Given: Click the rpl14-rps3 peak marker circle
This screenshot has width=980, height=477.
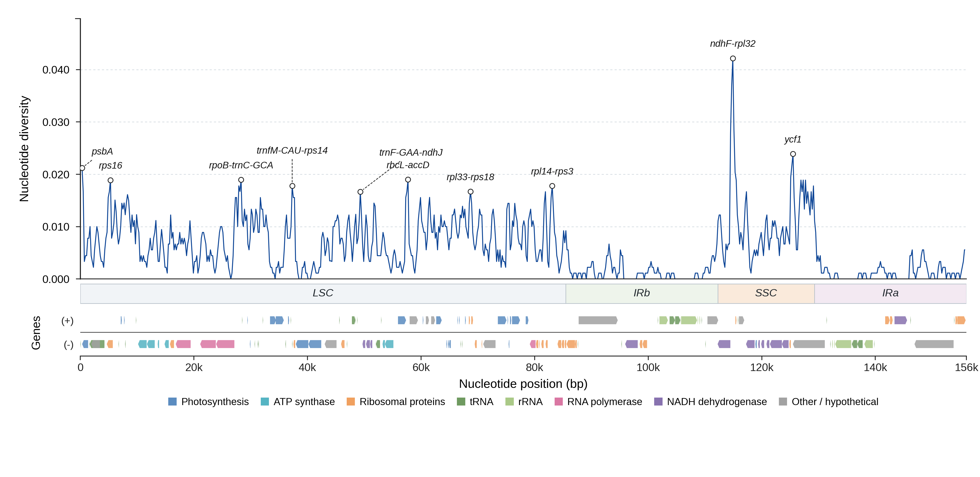Looking at the screenshot, I should [552, 186].
